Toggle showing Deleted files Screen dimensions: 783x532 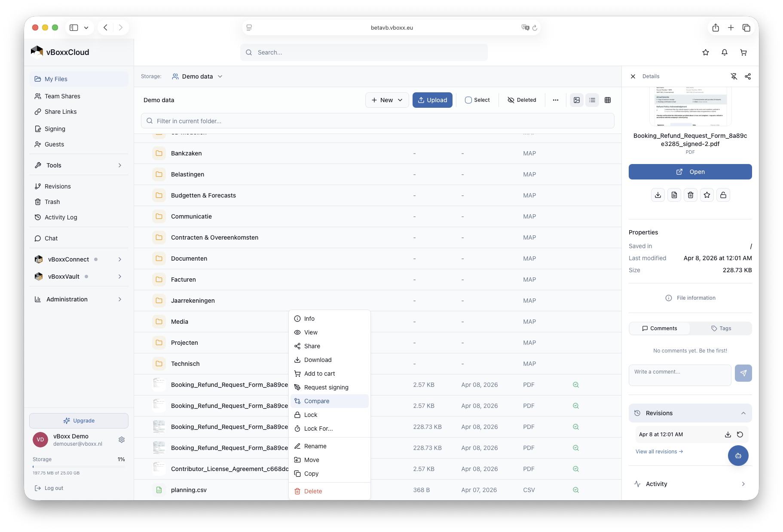pyautogui.click(x=522, y=100)
